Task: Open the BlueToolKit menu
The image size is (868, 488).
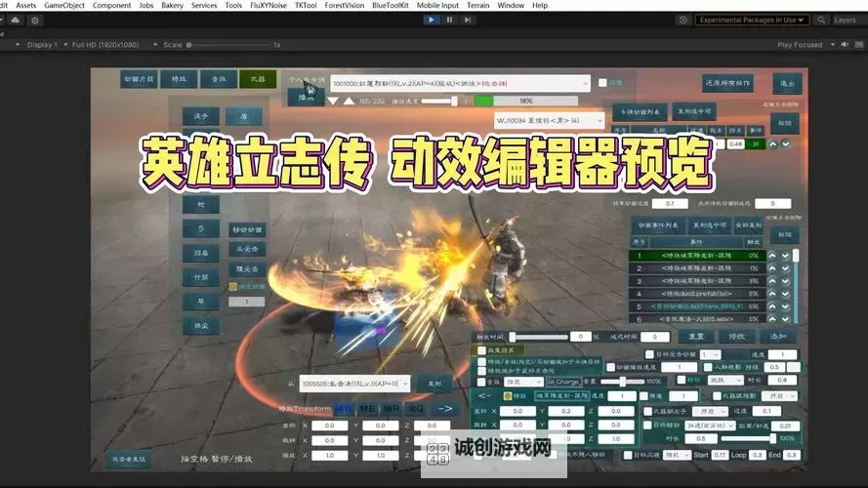Action: (391, 5)
